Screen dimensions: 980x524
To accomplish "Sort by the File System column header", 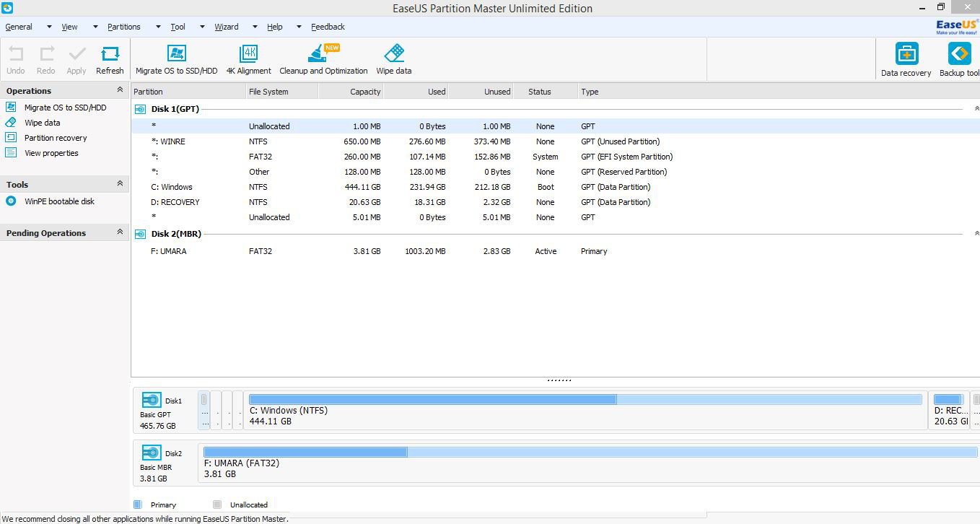I will tap(282, 92).
